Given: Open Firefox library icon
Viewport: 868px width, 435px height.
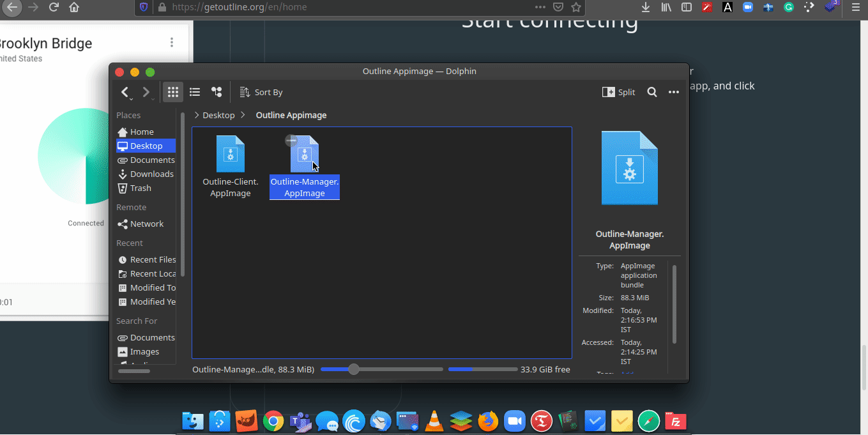Looking at the screenshot, I should coord(667,7).
